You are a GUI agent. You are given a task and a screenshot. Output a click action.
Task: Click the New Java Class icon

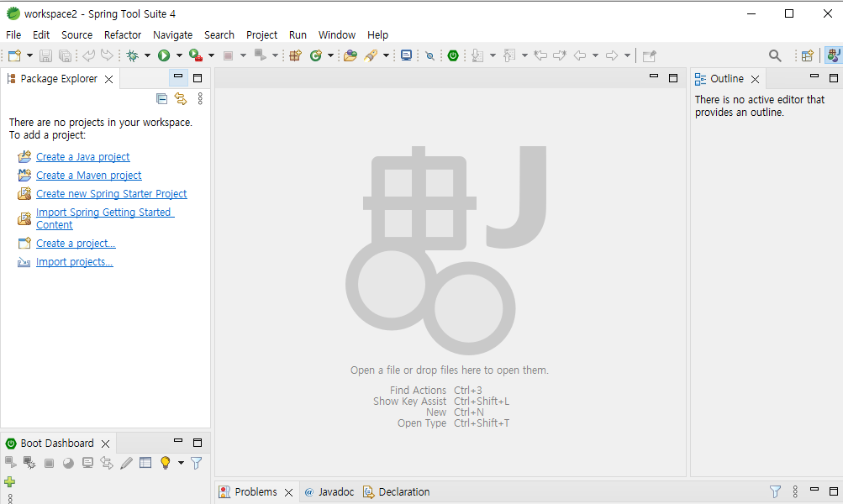[x=315, y=55]
